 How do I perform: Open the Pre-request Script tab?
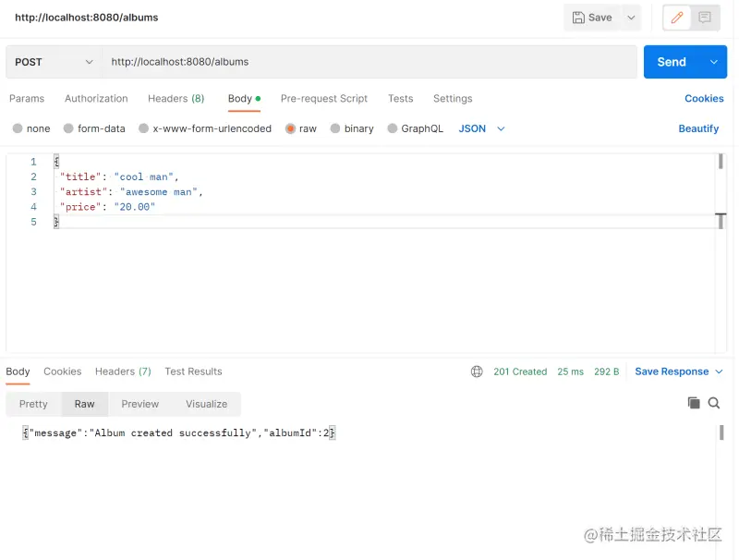click(x=324, y=99)
